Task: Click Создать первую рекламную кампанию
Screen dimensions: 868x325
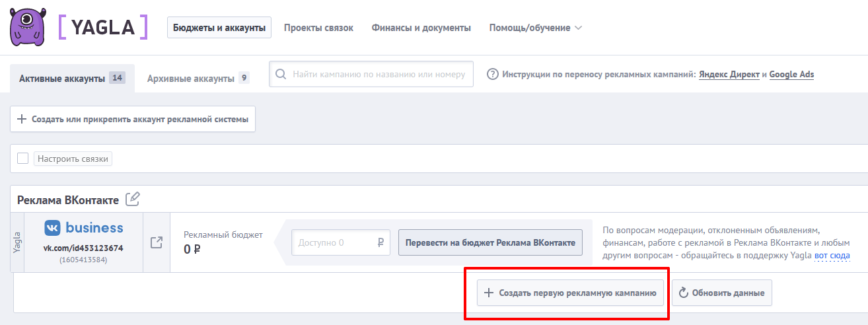Action: pyautogui.click(x=570, y=293)
